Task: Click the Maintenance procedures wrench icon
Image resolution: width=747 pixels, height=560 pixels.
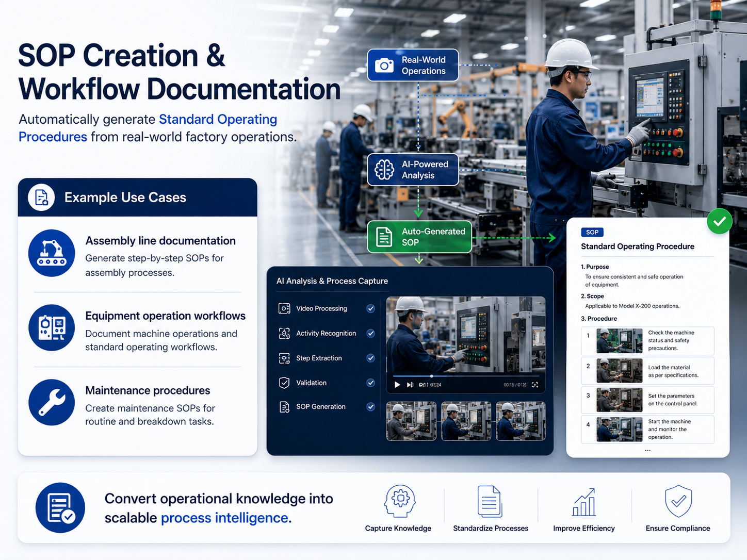Action: click(x=52, y=403)
